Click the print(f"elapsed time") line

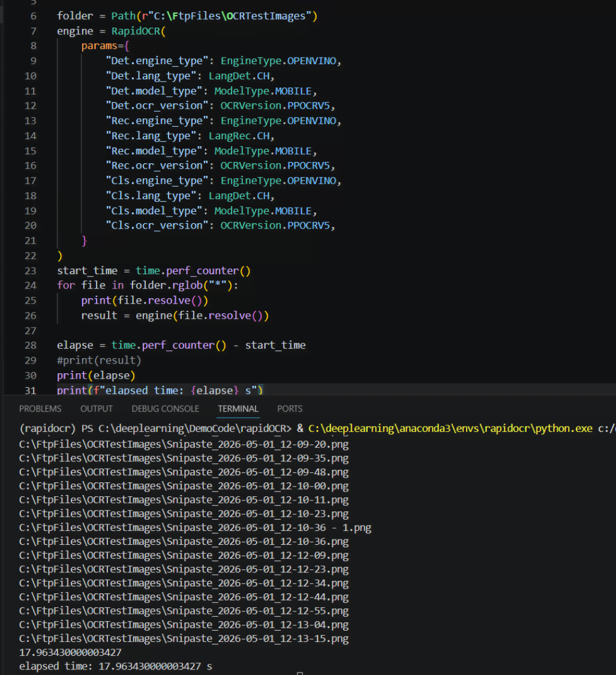coord(160,390)
